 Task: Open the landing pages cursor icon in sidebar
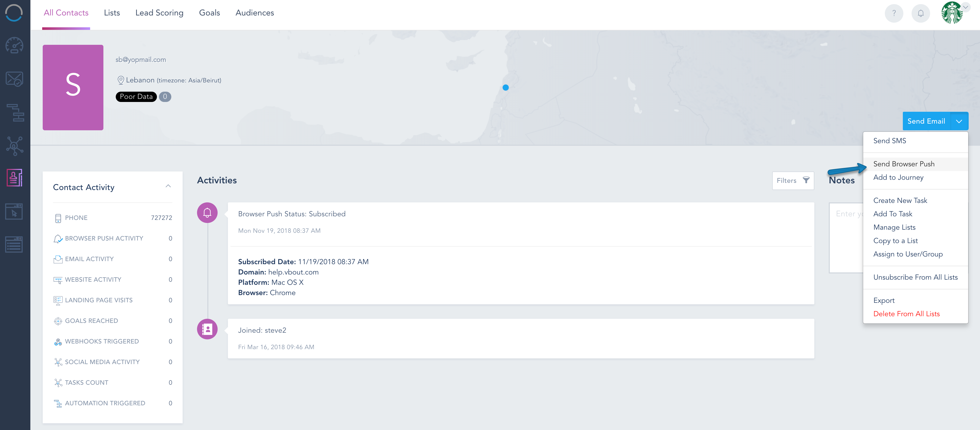pos(14,211)
